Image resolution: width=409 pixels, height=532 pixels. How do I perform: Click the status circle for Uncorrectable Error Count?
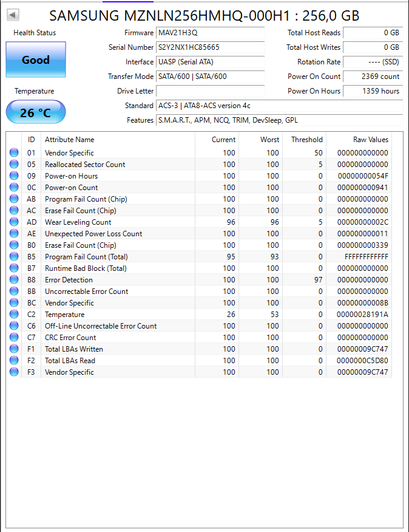pos(14,291)
